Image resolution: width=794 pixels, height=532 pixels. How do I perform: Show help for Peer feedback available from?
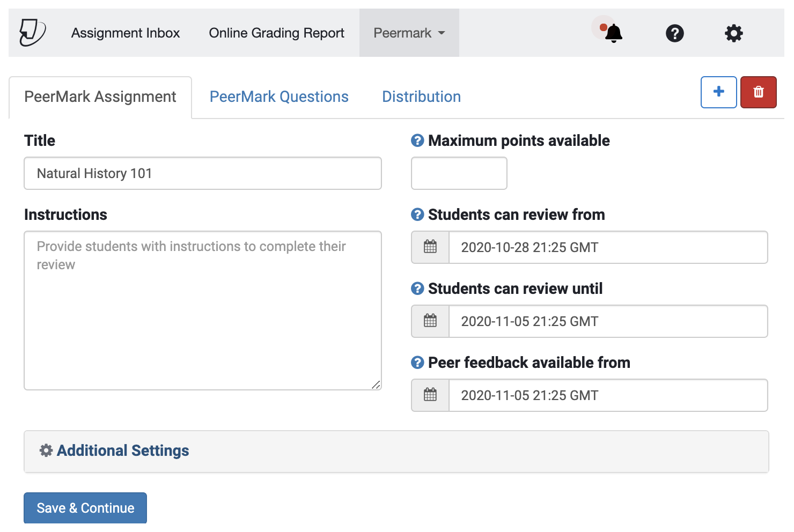point(417,363)
